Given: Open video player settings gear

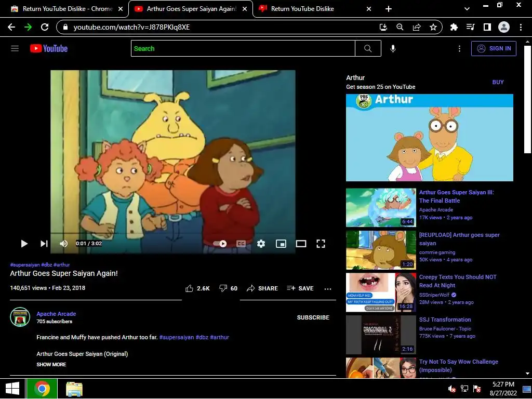Looking at the screenshot, I should pos(261,244).
